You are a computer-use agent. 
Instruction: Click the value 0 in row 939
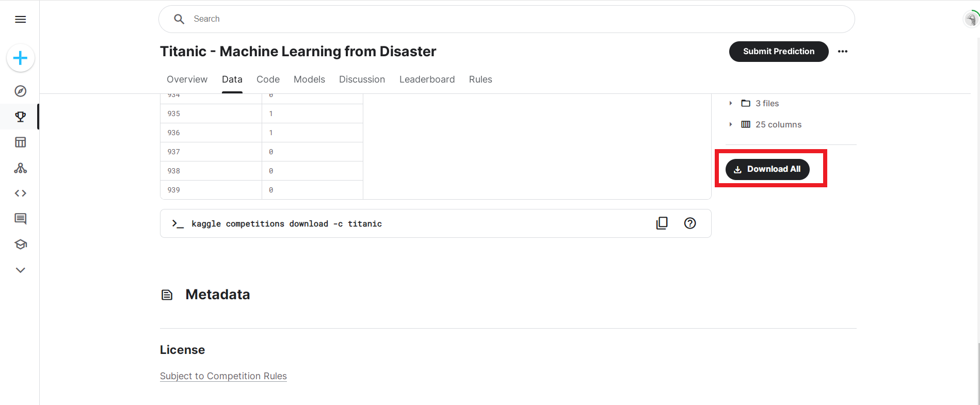271,190
